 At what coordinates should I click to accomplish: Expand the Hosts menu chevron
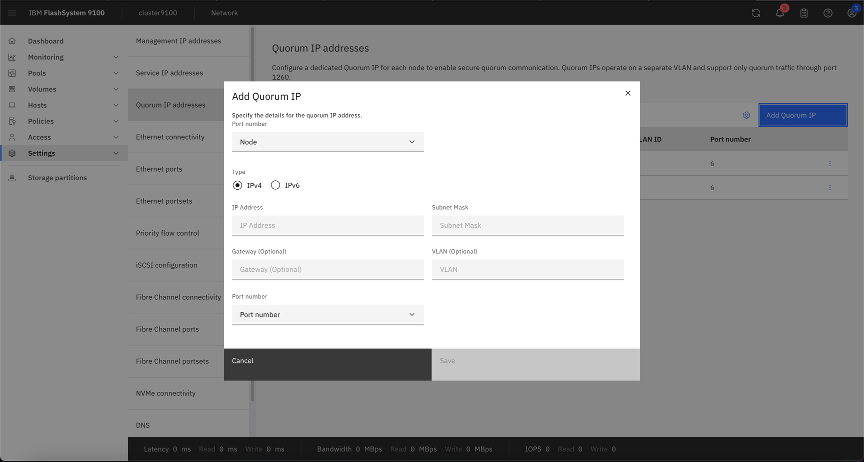116,105
